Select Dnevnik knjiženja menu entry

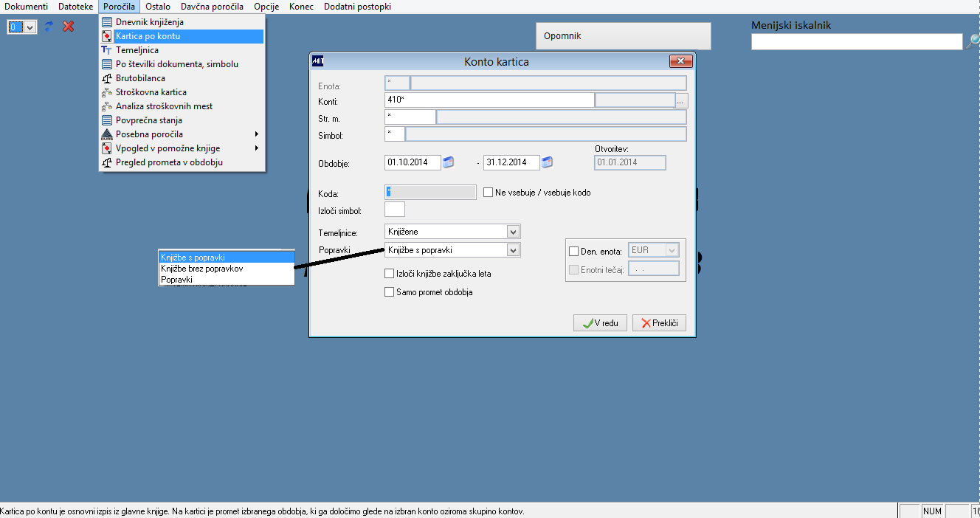pyautogui.click(x=182, y=22)
